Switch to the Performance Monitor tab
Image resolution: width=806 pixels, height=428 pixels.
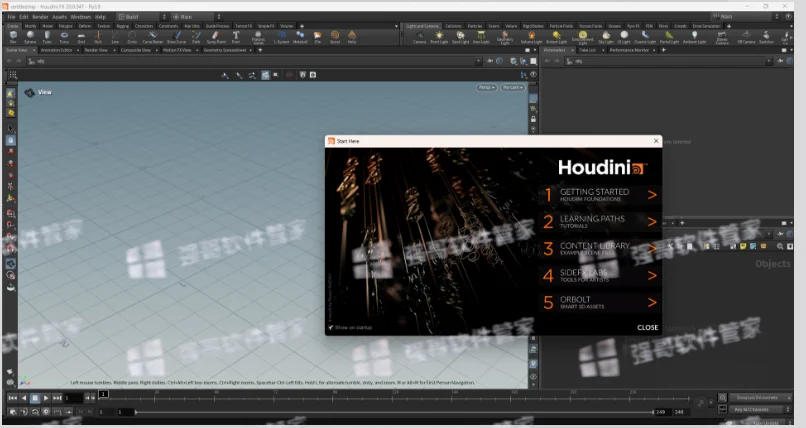pos(629,50)
